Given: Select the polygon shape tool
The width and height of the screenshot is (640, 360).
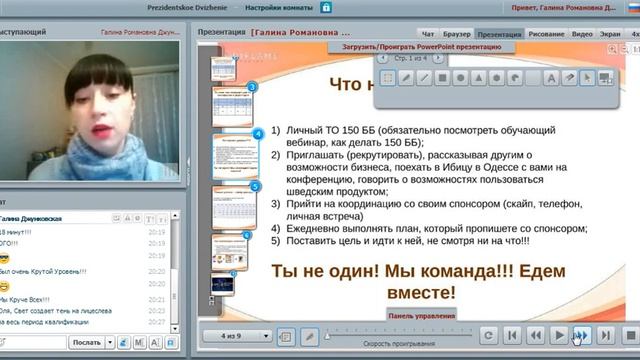Looking at the screenshot, I should (x=496, y=78).
